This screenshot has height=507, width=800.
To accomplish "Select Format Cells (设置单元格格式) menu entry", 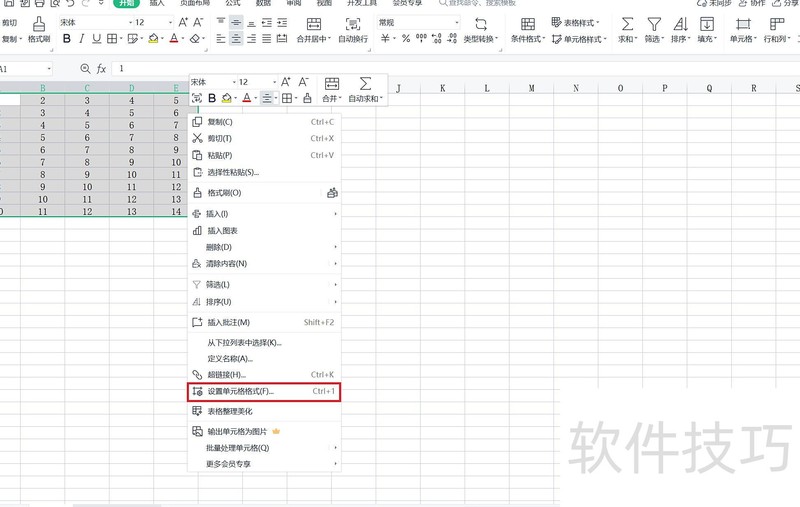I will point(264,392).
